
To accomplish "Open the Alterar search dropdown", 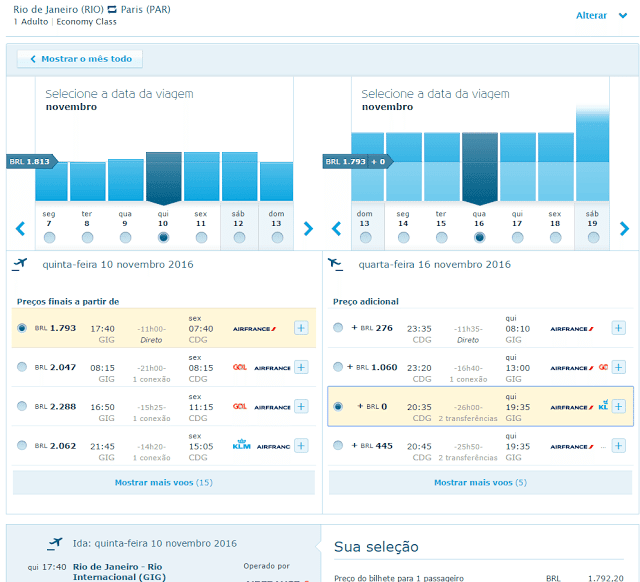I will [x=601, y=16].
